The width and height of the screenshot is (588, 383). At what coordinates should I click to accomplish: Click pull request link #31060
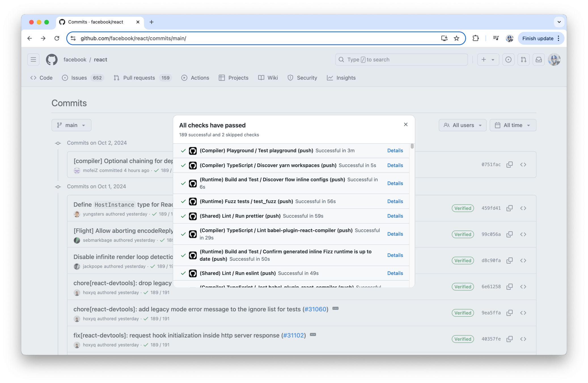pos(315,309)
